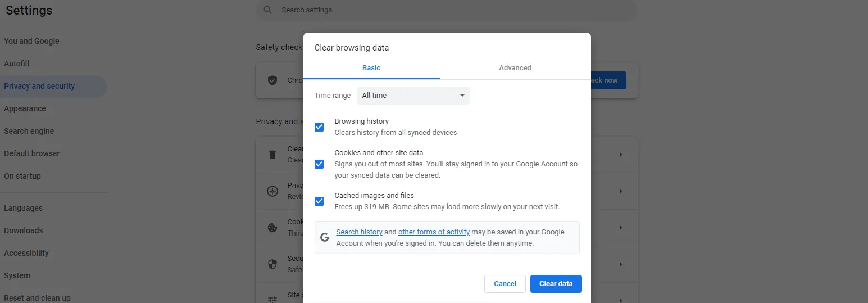Select the Basic tab
This screenshot has height=303, width=868.
(x=371, y=68)
